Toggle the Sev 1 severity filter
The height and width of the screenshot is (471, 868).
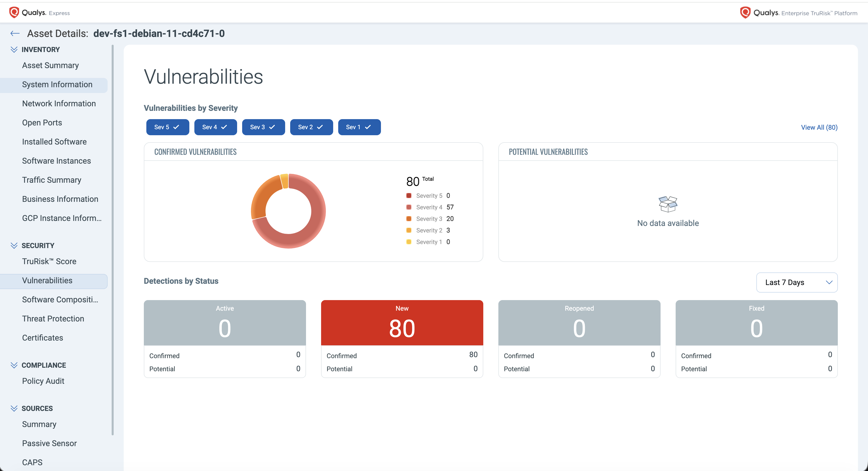(x=359, y=127)
